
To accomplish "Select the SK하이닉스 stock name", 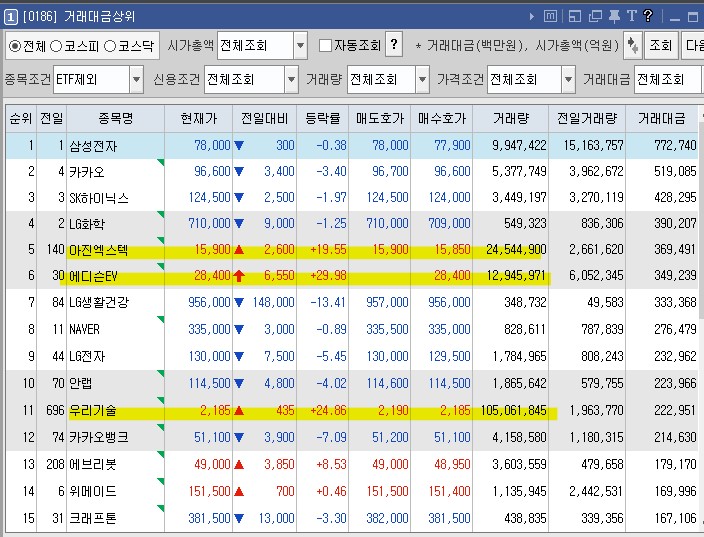I will 99,198.
